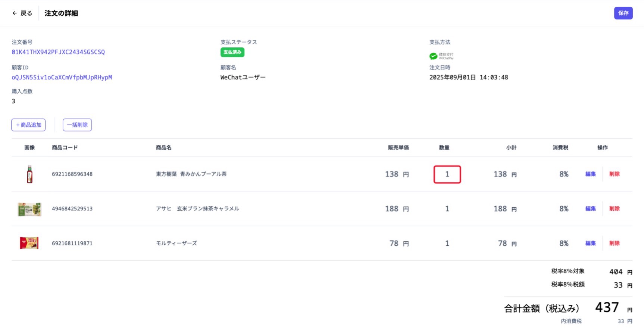The width and height of the screenshot is (644, 336).
Task: Edit the アサヒ 玄米ブラン抹茶キャラメル line item
Action: point(590,208)
